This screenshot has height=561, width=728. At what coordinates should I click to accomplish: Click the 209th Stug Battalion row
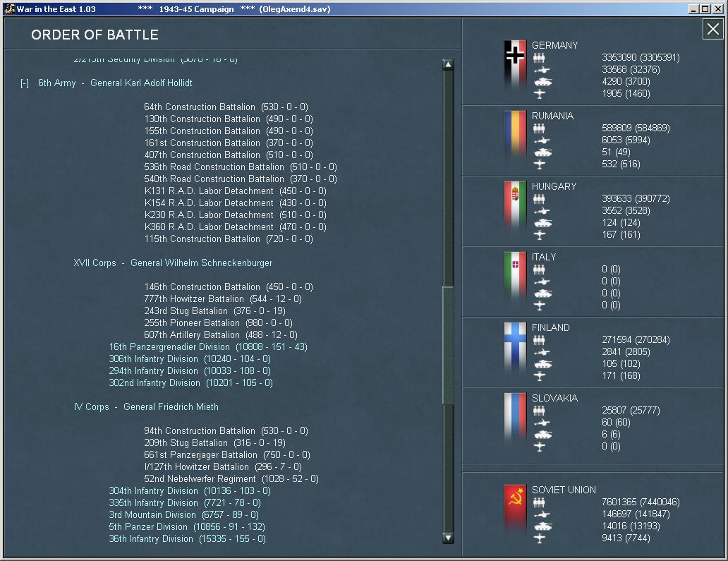point(214,443)
